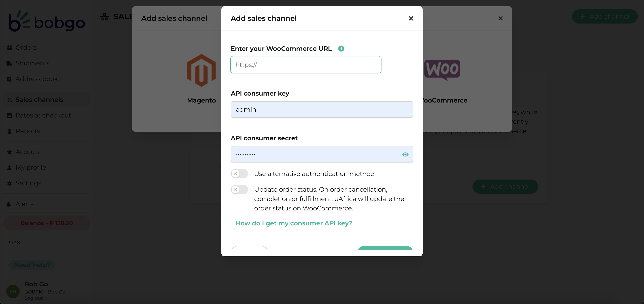
Task: Click version number 3.1.481
Action: click(x=15, y=243)
